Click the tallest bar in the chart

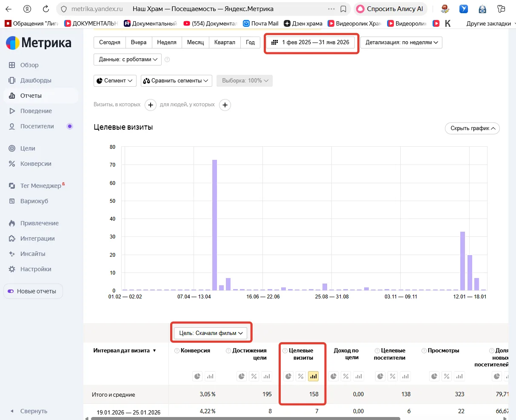pyautogui.click(x=214, y=225)
